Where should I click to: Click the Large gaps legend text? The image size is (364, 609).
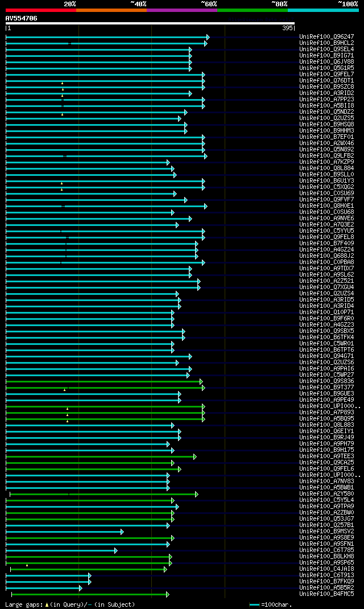[x=70, y=604]
